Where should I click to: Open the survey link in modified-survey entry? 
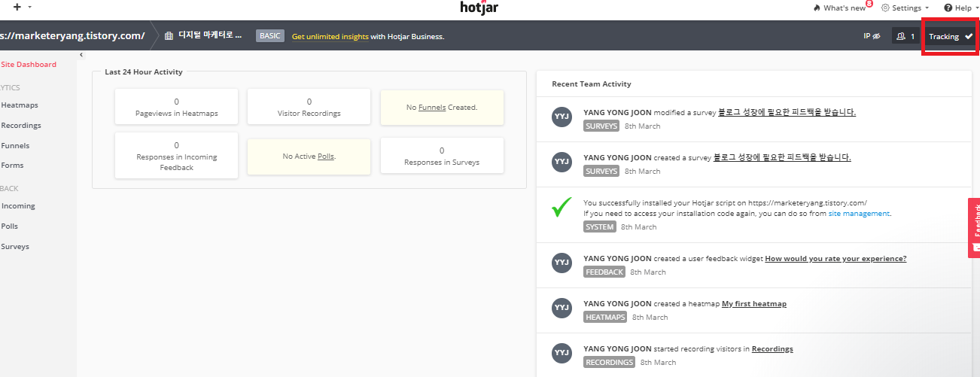pyautogui.click(x=787, y=112)
